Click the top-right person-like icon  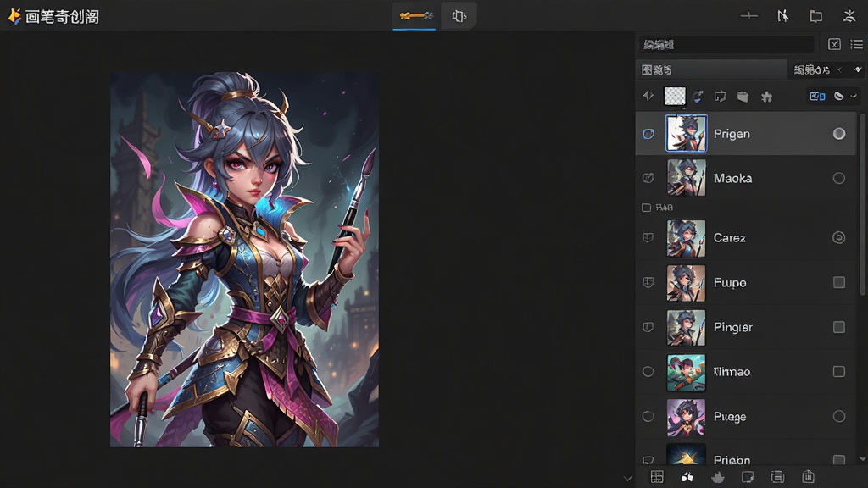pyautogui.click(x=849, y=16)
